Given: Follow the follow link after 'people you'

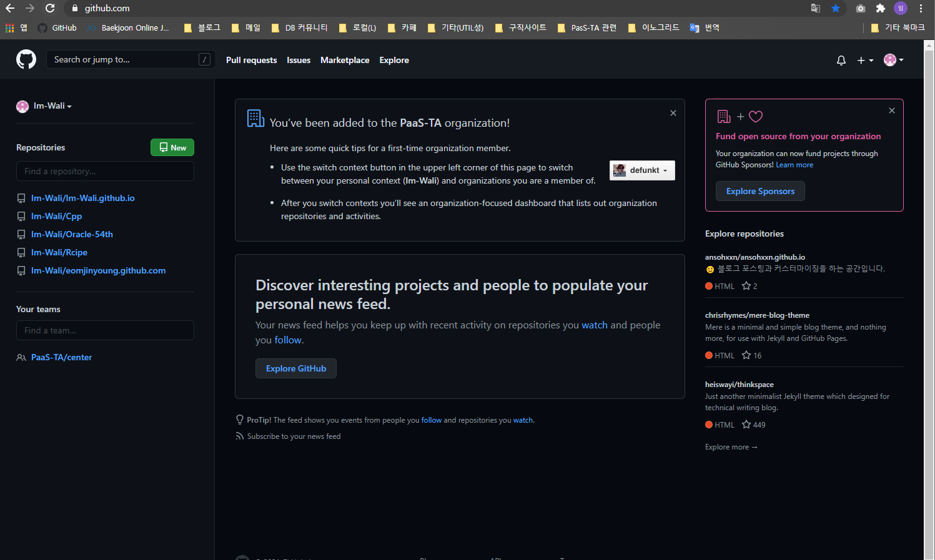Looking at the screenshot, I should [288, 340].
